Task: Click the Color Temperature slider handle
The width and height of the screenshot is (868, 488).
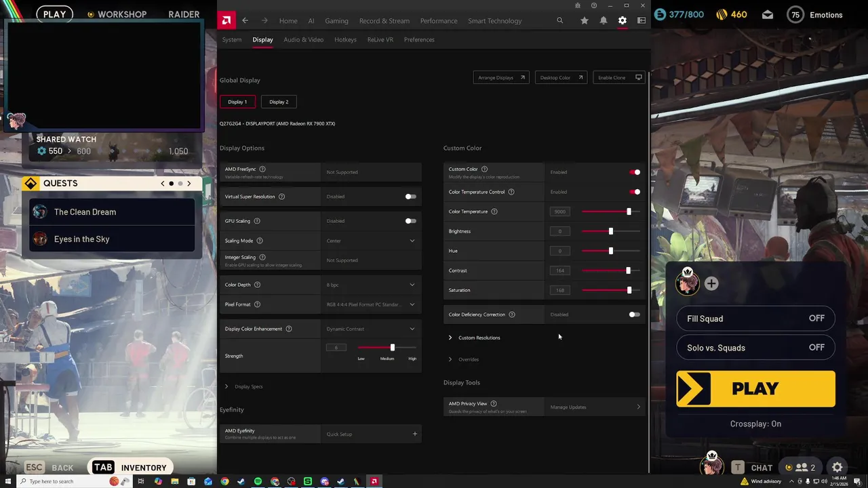Action: [629, 211]
